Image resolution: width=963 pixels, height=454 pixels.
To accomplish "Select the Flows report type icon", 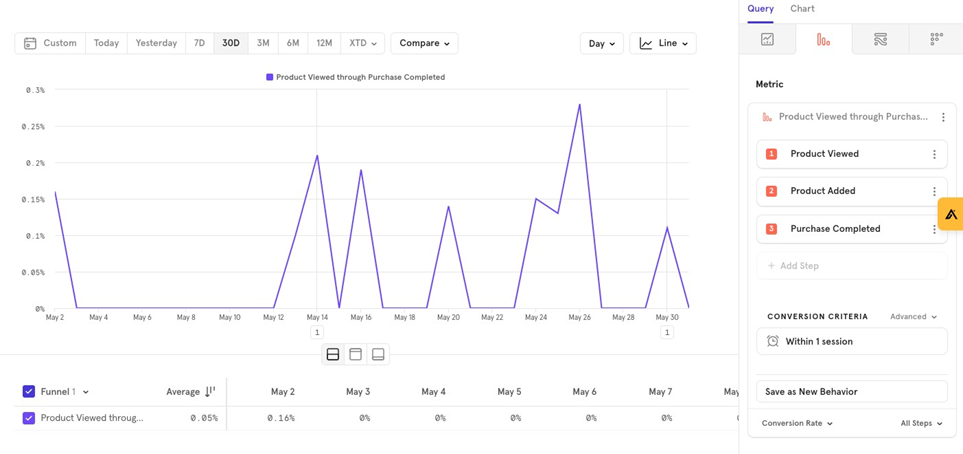I will [880, 40].
